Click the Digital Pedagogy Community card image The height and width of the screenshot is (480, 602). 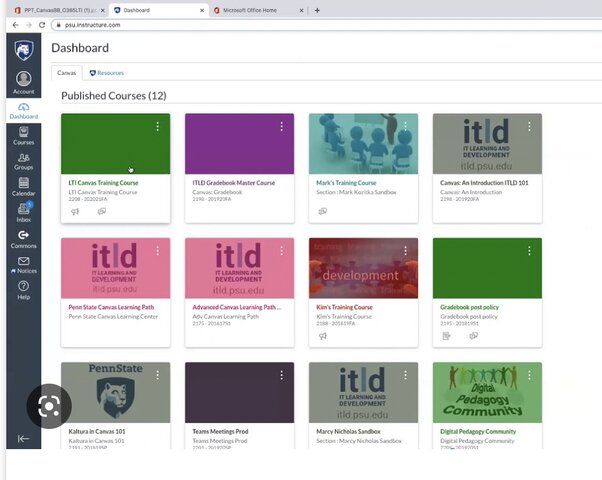(487, 392)
